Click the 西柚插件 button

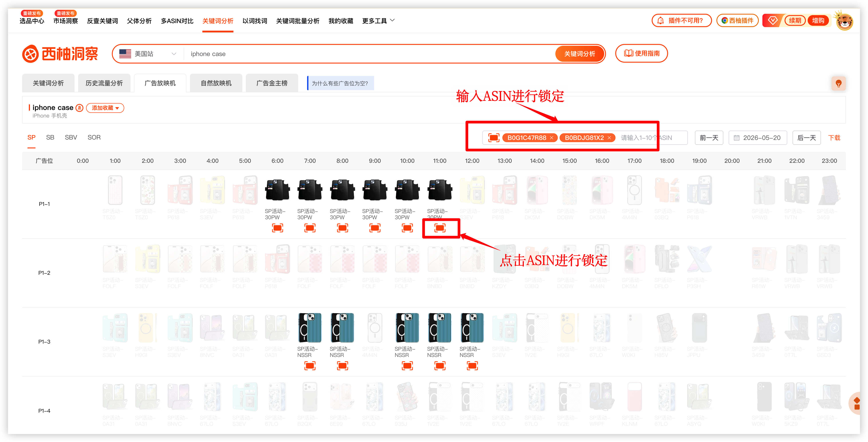[x=737, y=21]
